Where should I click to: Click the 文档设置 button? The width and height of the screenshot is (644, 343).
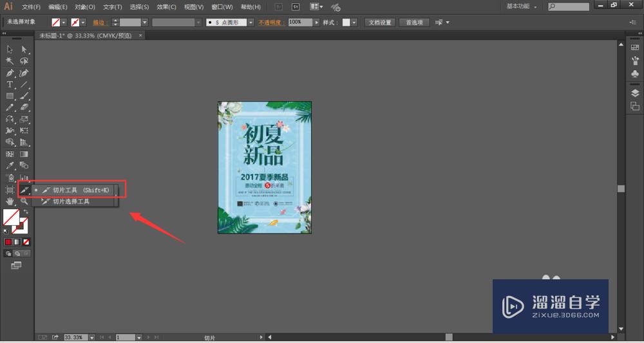point(380,23)
